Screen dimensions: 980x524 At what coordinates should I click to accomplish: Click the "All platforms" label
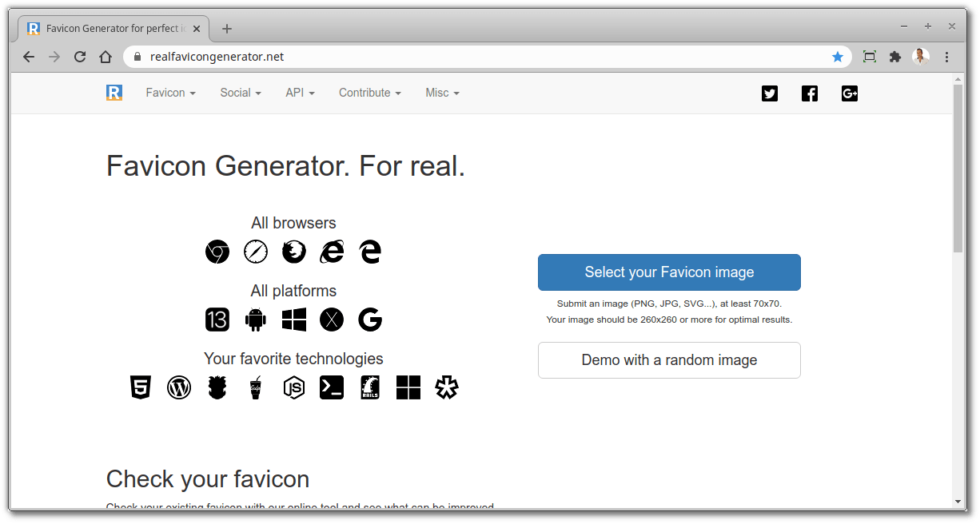coord(293,291)
